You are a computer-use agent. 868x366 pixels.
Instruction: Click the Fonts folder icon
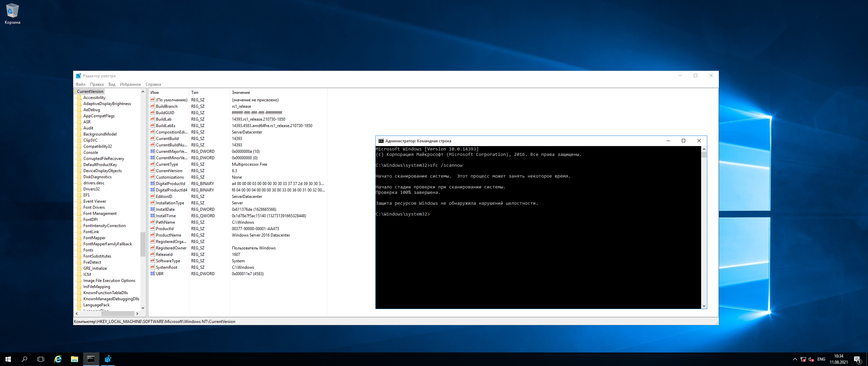[x=79, y=250]
